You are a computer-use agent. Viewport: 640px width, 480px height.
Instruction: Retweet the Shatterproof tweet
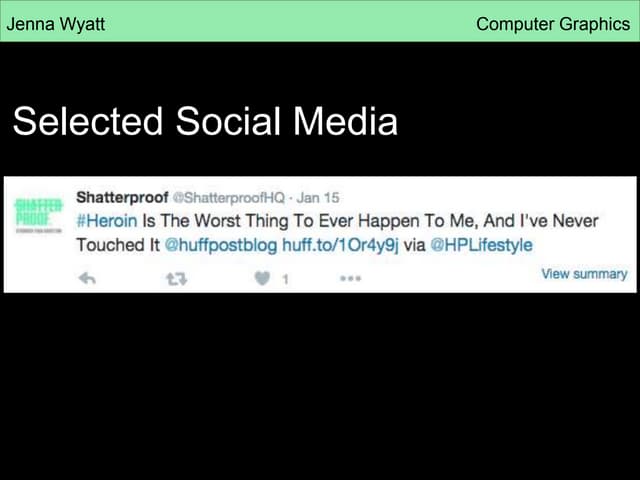175,279
